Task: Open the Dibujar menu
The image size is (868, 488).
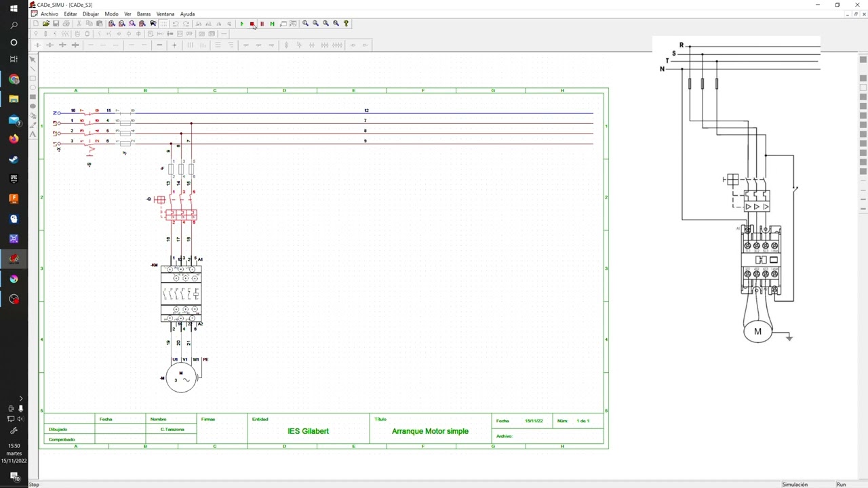Action: pyautogui.click(x=91, y=14)
